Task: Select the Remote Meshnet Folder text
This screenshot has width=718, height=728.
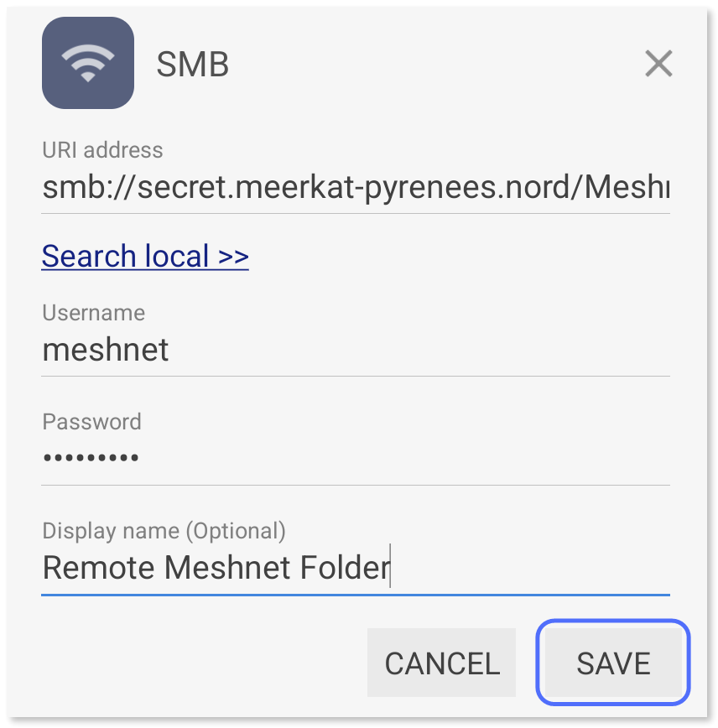Action: [216, 568]
